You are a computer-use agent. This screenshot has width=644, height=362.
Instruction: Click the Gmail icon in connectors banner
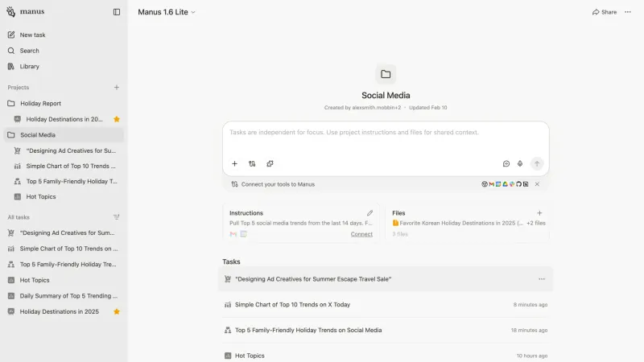(x=491, y=184)
